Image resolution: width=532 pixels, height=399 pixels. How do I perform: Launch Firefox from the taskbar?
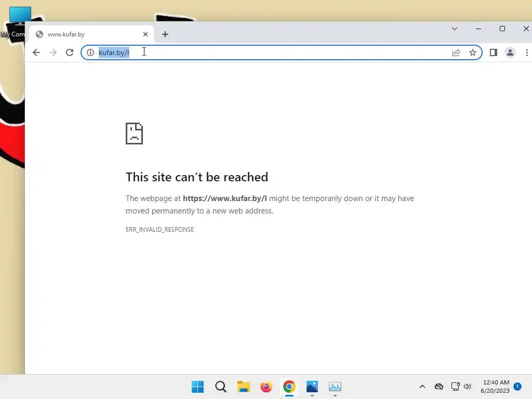[x=267, y=387]
